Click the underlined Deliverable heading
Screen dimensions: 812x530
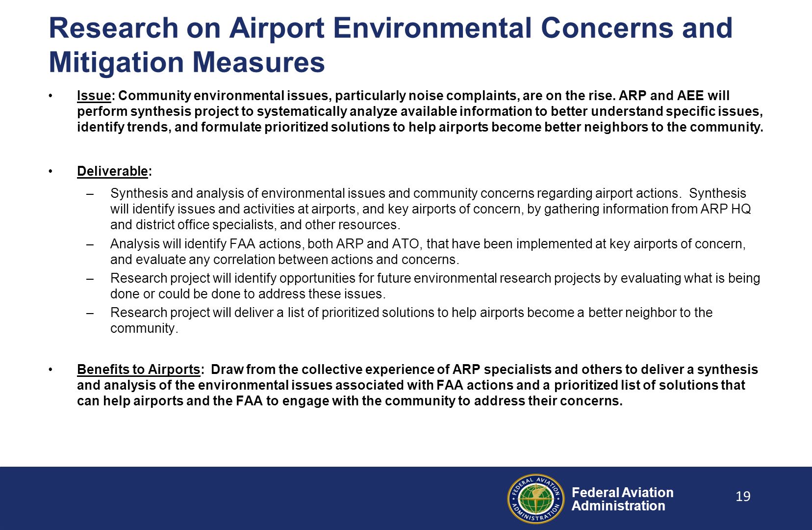point(112,171)
